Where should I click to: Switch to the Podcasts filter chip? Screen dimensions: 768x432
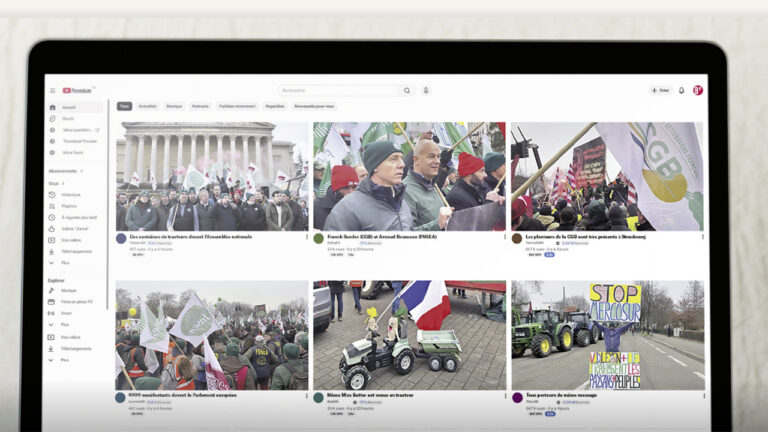point(200,106)
